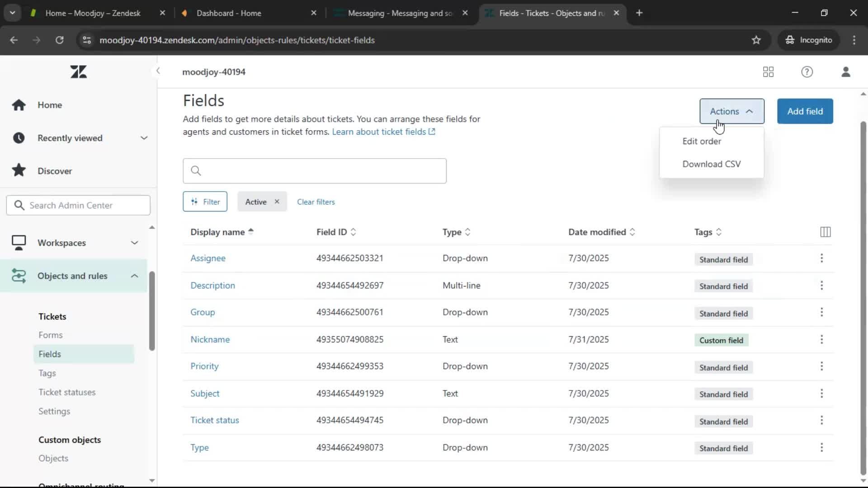Open the user profile avatar icon

[x=846, y=72]
